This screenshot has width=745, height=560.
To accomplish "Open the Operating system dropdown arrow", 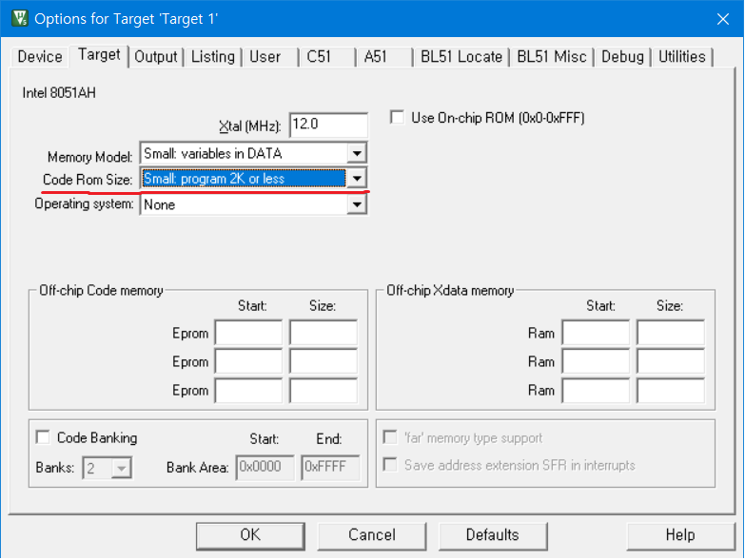I will [x=357, y=204].
